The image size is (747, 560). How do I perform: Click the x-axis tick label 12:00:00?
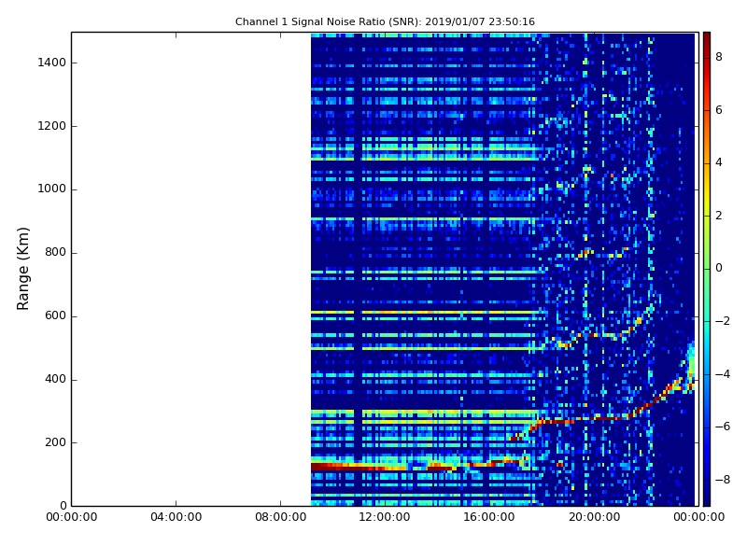tap(385, 517)
